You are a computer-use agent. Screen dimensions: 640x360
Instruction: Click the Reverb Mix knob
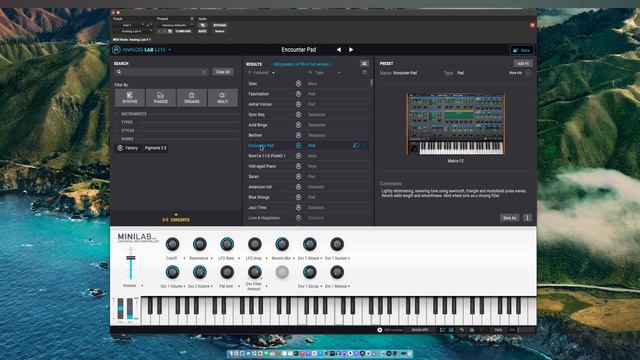[x=282, y=244]
